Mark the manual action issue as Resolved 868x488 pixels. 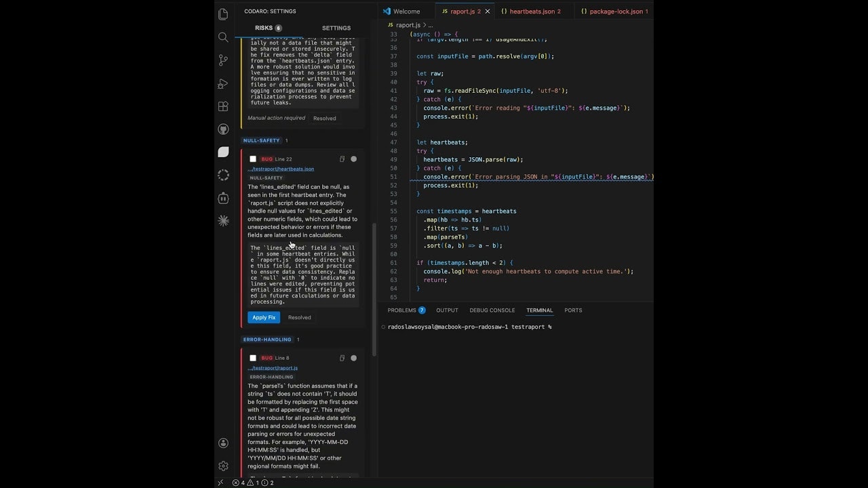[324, 118]
